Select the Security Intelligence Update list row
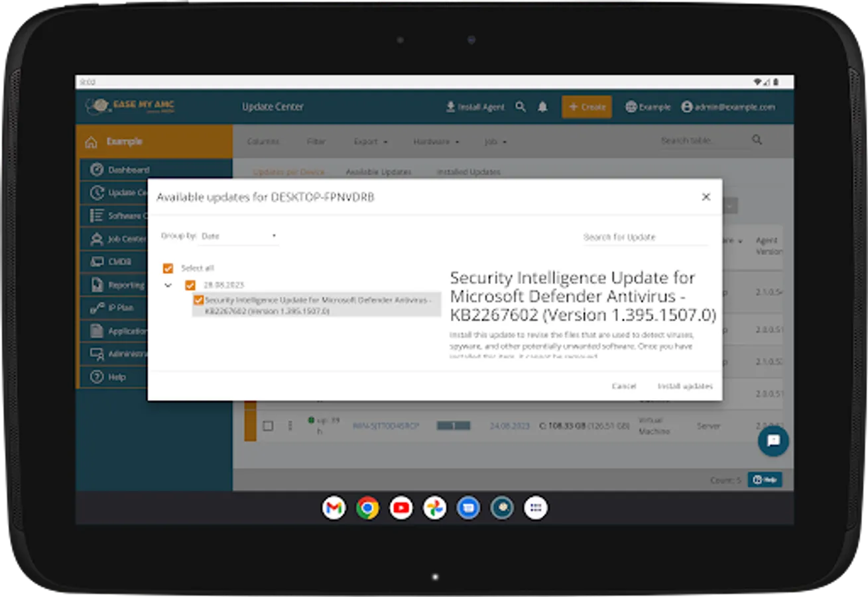Viewport: 868px width, 597px height. coord(316,305)
